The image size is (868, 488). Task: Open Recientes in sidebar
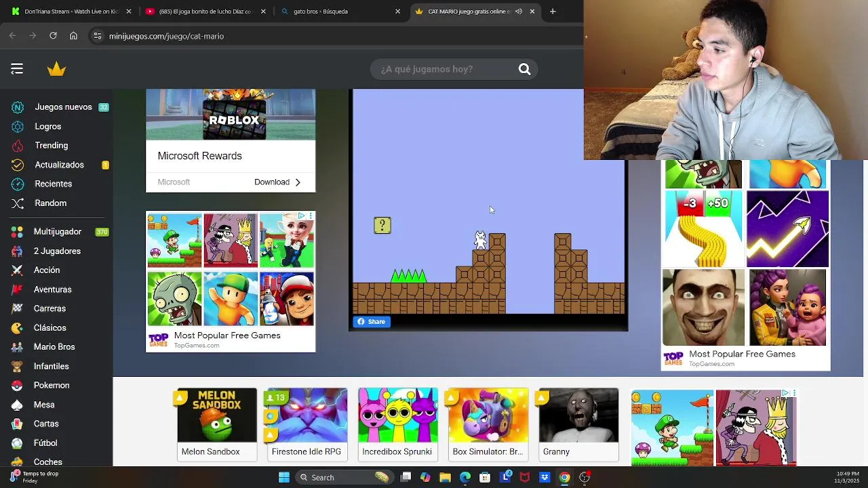coord(53,184)
